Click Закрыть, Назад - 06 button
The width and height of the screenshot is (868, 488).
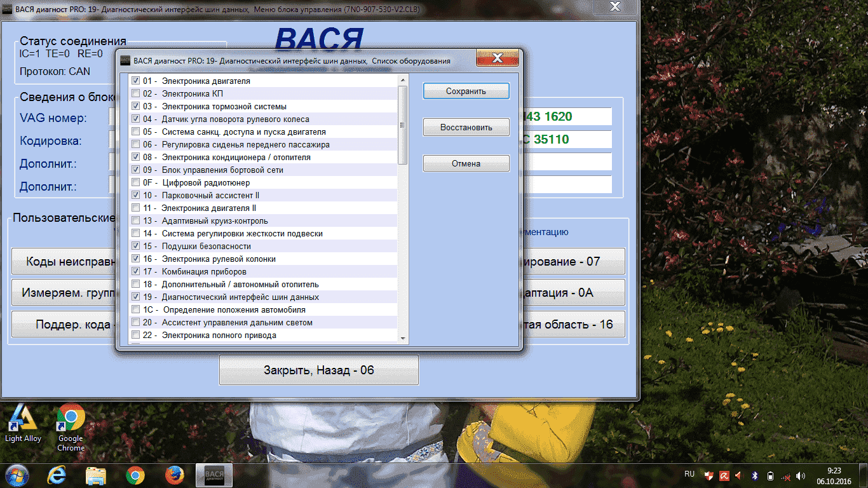(319, 370)
